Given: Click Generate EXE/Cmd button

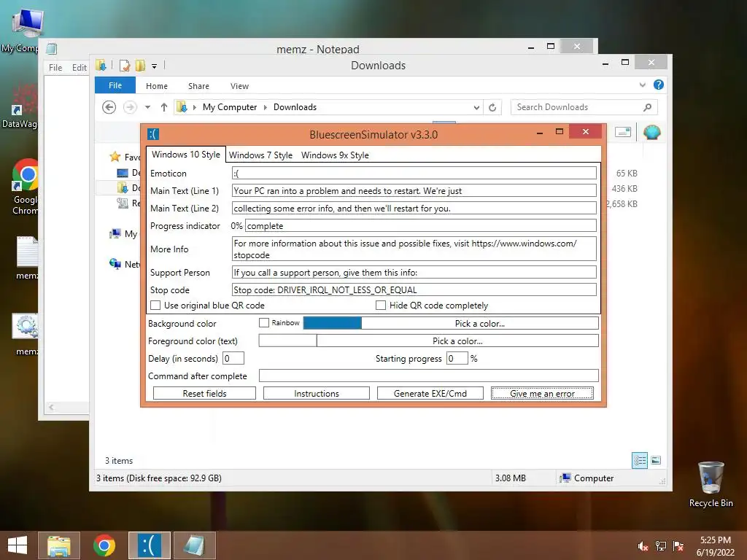Looking at the screenshot, I should (x=430, y=393).
